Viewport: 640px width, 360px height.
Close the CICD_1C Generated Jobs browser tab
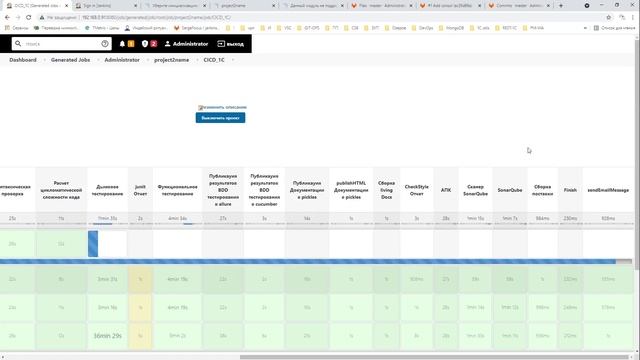click(x=67, y=6)
